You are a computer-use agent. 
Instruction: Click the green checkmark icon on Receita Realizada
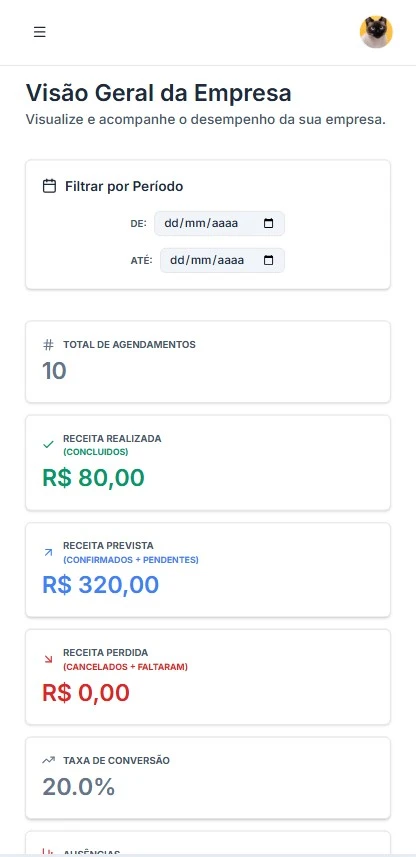coord(49,445)
